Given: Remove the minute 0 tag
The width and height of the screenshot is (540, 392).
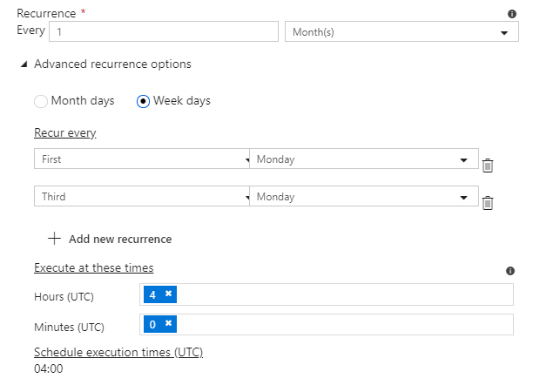Looking at the screenshot, I should tap(168, 324).
